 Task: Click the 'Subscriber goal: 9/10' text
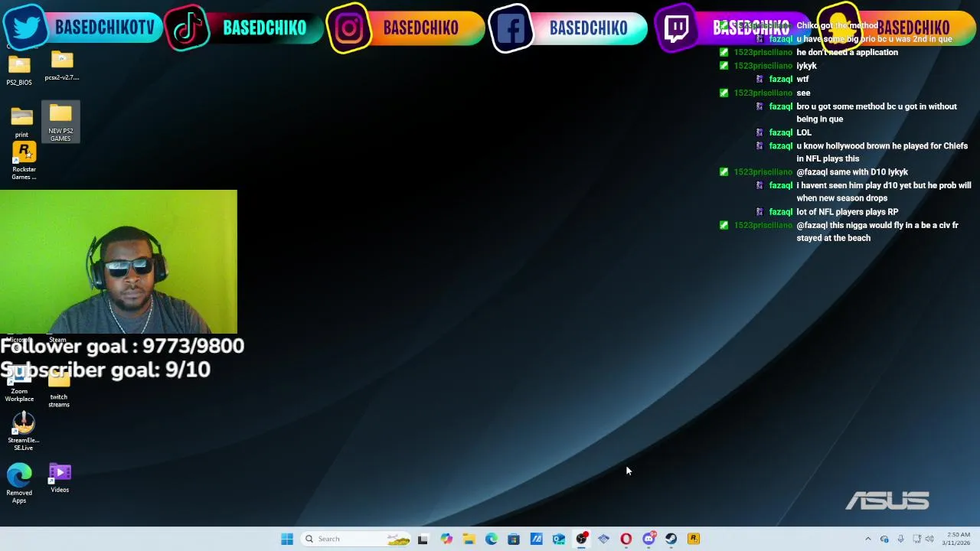[x=105, y=370]
